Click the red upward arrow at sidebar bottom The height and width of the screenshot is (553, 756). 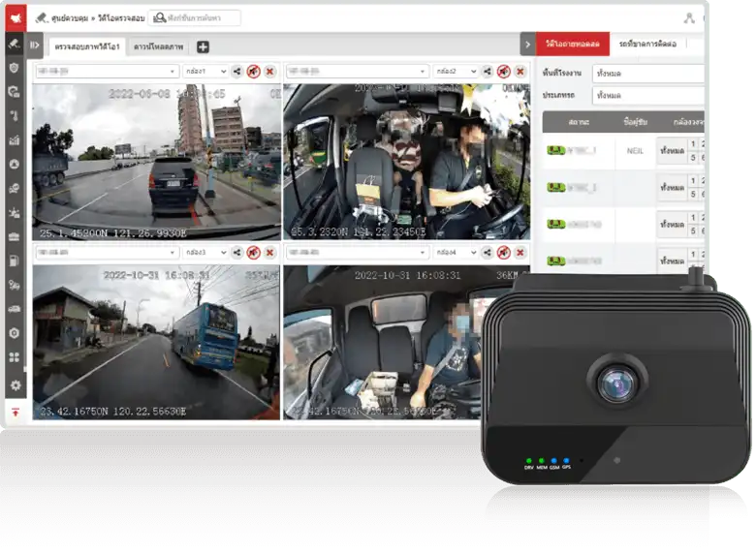pyautogui.click(x=16, y=413)
